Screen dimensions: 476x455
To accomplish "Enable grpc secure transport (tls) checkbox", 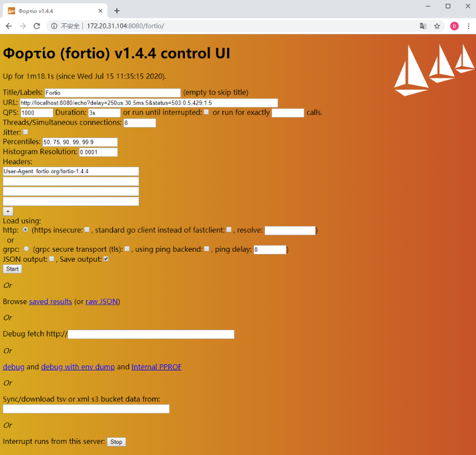I will click(x=127, y=249).
